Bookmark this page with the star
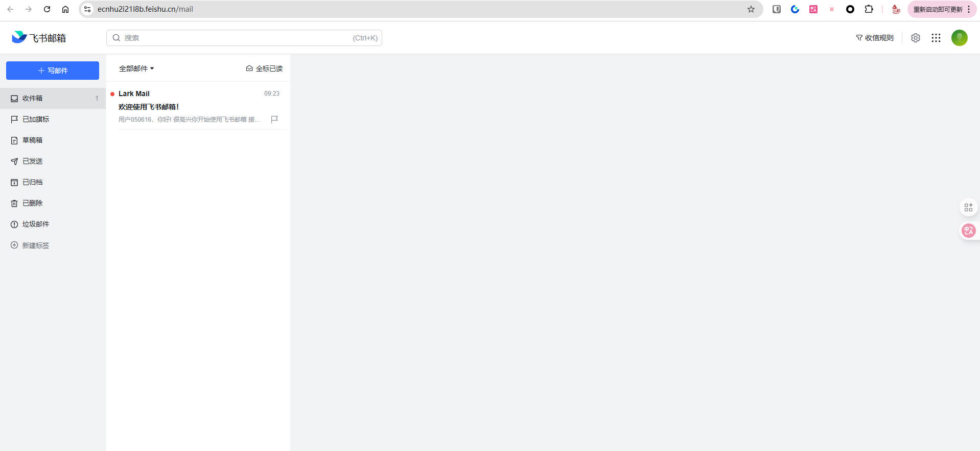Screen dimensions: 980x451 tap(751, 9)
